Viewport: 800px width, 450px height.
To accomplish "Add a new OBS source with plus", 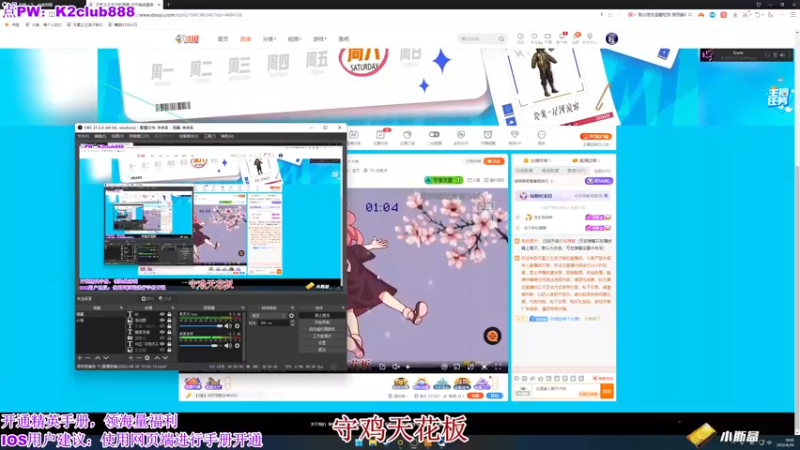I will (131, 358).
